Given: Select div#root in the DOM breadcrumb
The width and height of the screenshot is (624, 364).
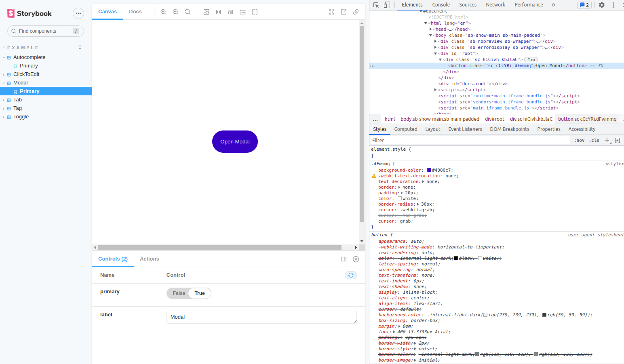Looking at the screenshot, I should (x=495, y=119).
